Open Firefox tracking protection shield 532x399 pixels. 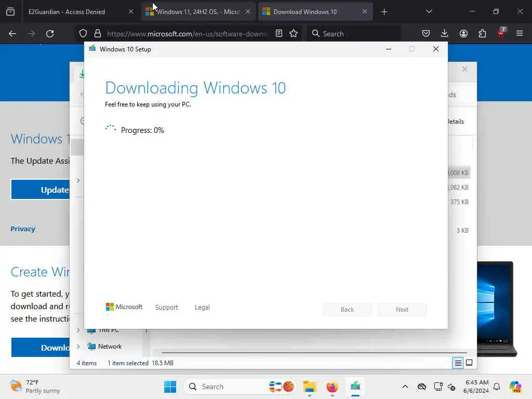point(83,34)
